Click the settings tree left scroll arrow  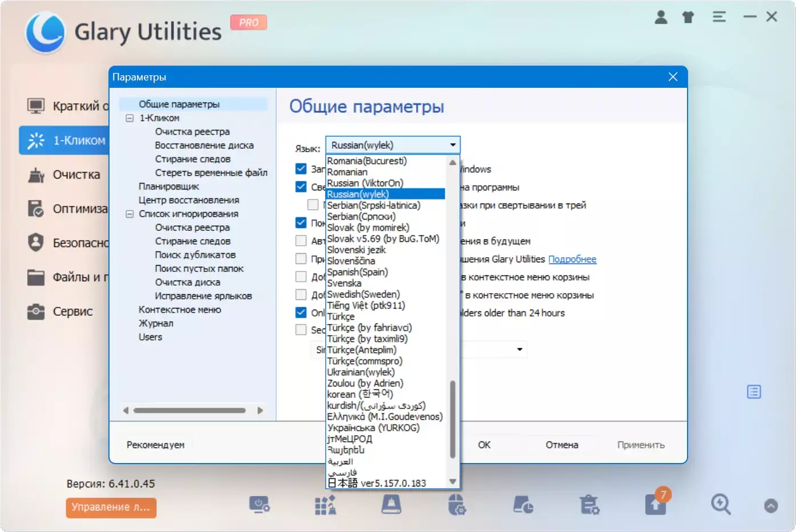(126, 410)
